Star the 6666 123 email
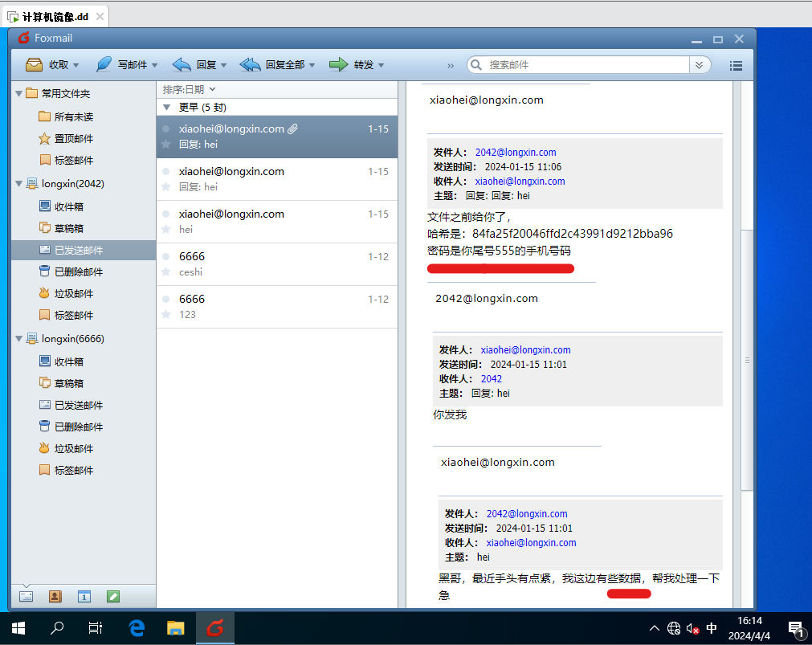 coord(165,314)
